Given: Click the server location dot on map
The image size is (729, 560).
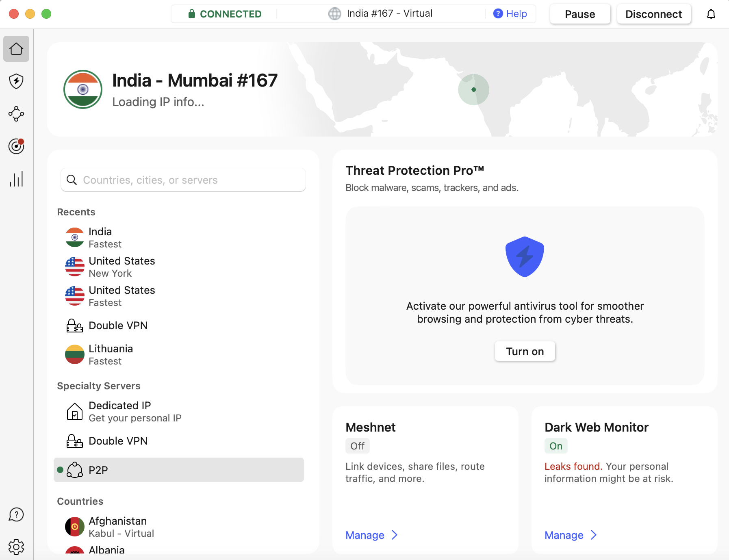Looking at the screenshot, I should 473,89.
